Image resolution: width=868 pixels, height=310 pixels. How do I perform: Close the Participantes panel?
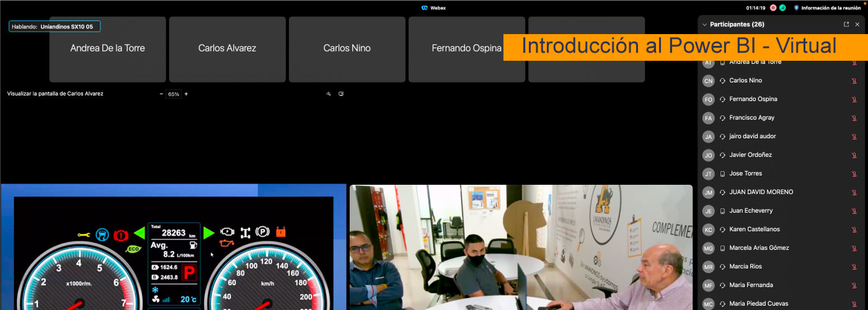[857, 25]
